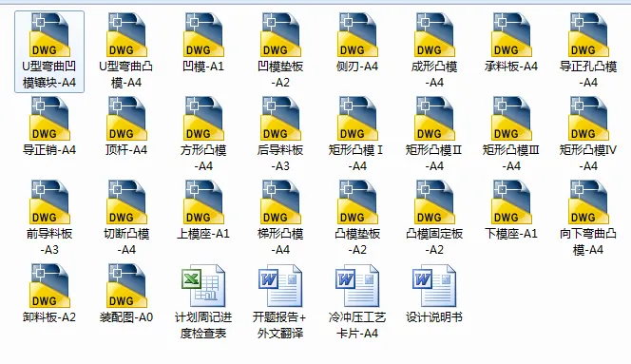Click the file name text 侧刃-A4
631x364 pixels.
[x=357, y=66]
